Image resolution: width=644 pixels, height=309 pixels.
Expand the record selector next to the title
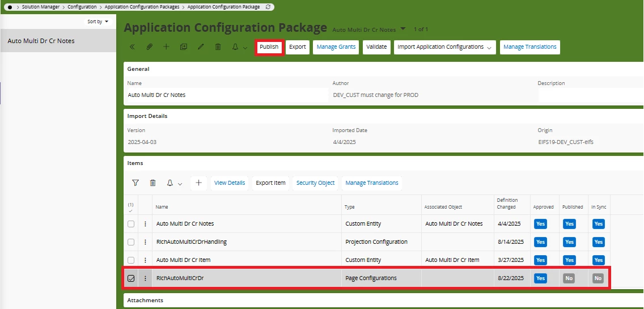click(403, 29)
